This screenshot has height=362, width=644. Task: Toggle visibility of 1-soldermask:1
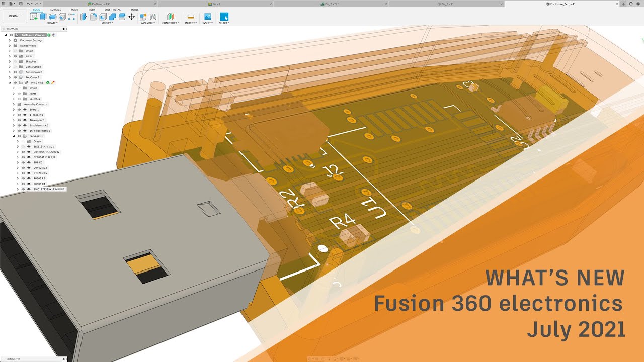pyautogui.click(x=19, y=125)
